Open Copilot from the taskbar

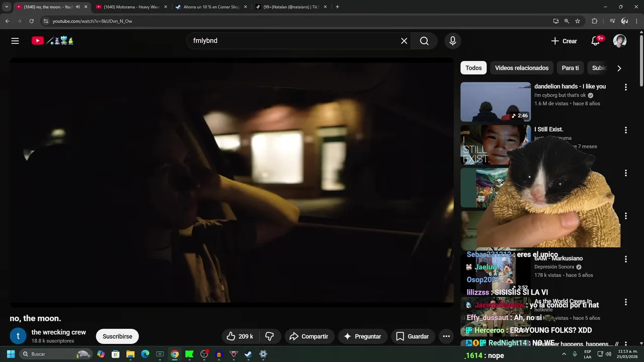[101, 354]
